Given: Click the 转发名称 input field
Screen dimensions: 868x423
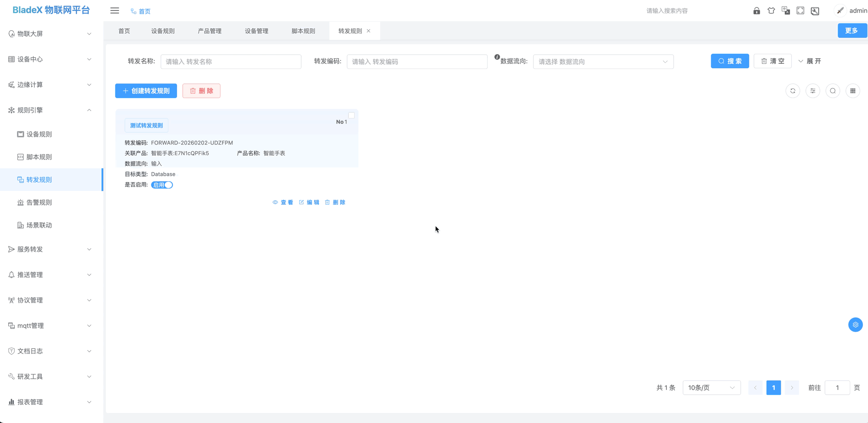Looking at the screenshot, I should (x=231, y=62).
